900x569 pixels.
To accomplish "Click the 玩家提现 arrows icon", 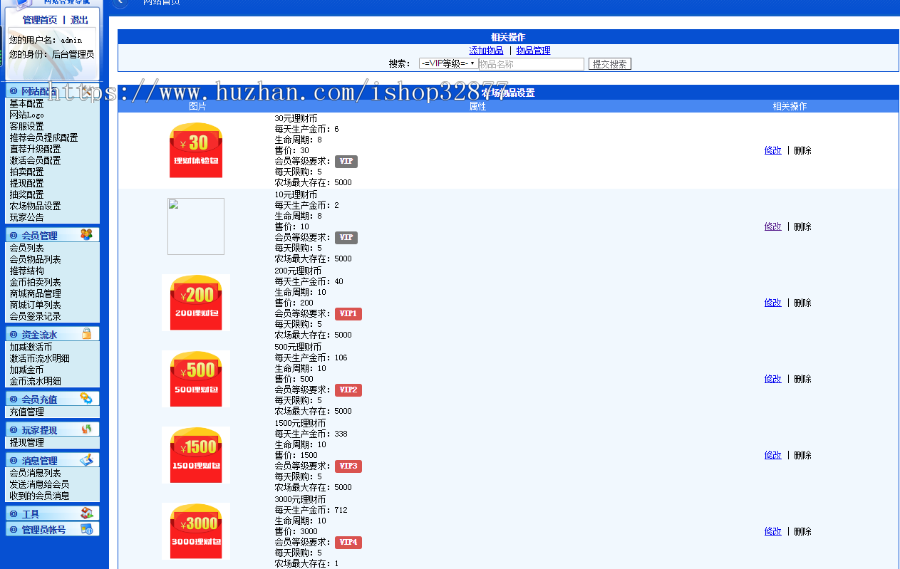I will (x=86, y=429).
